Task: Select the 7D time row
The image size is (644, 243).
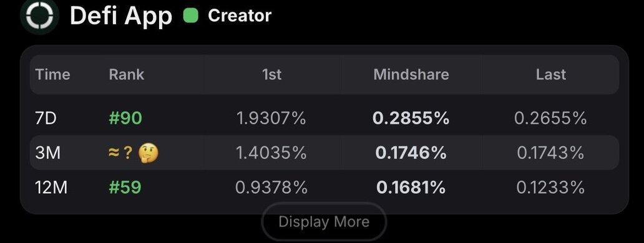Action: [324, 118]
